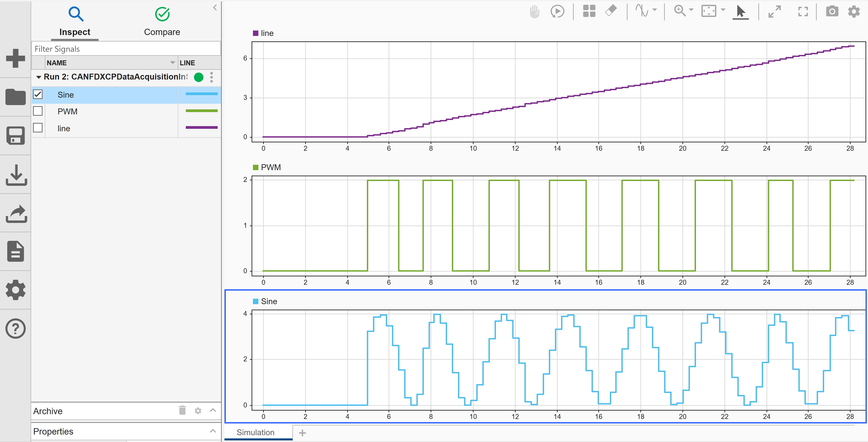Click the plus icon in sidebar
The width and height of the screenshot is (868, 442).
[x=16, y=58]
